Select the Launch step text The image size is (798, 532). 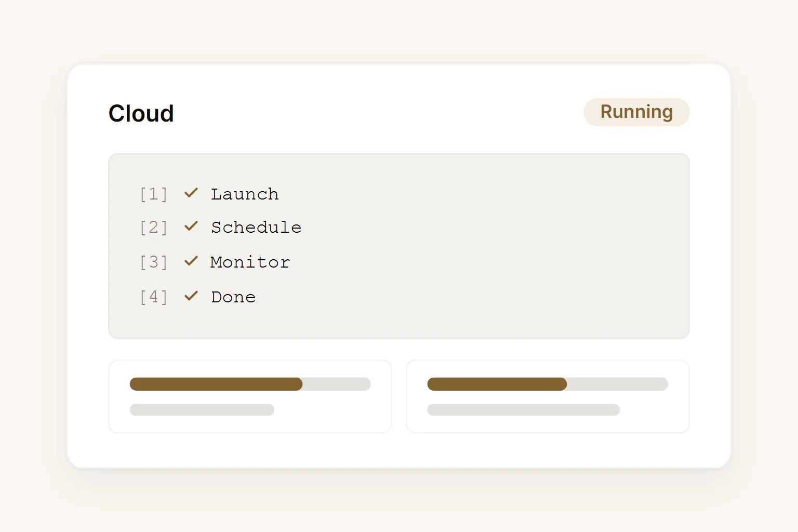pos(245,194)
